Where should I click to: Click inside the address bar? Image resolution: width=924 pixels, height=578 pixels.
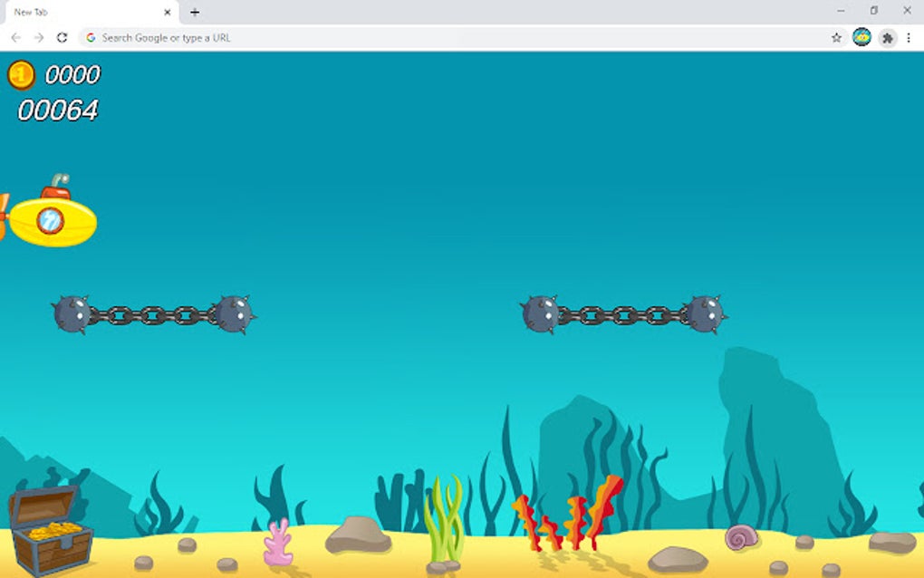(x=272, y=38)
